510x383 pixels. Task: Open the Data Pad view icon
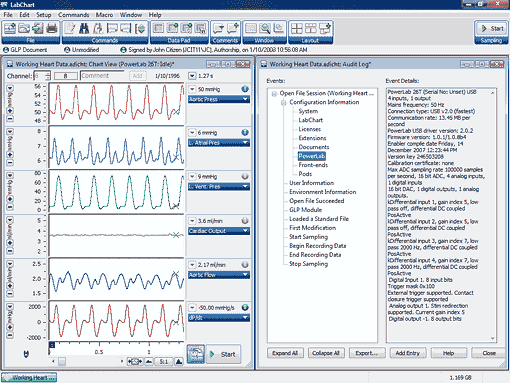tap(158, 29)
